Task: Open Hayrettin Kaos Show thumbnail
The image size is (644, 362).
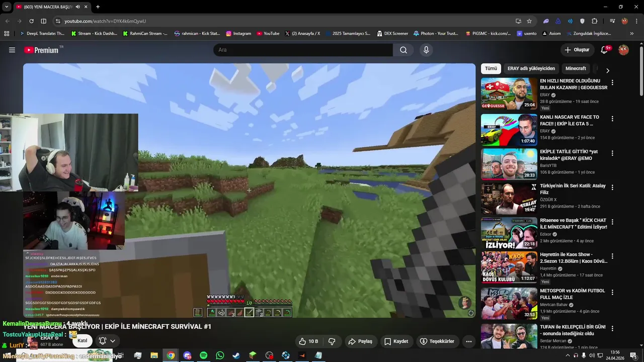Action: tap(509, 267)
